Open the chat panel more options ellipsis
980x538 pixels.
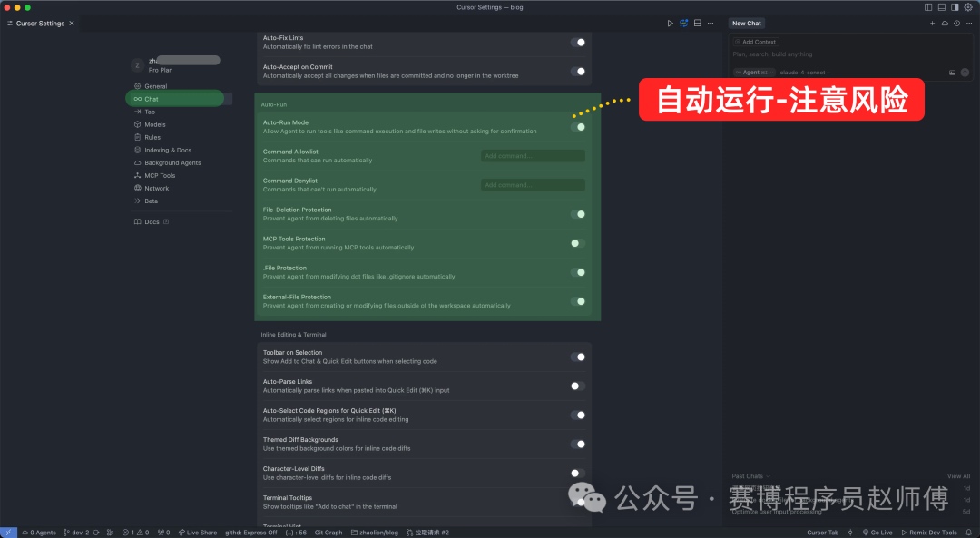click(x=969, y=23)
